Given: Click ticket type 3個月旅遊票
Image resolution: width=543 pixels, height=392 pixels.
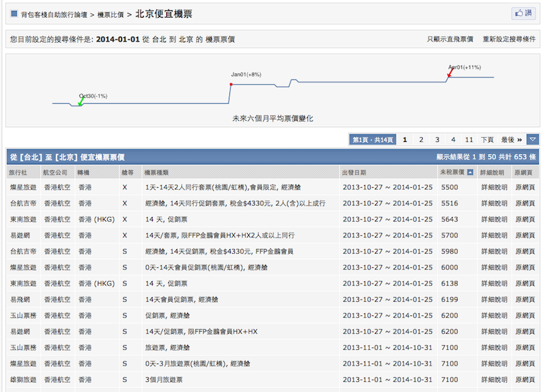Looking at the screenshot, I should (164, 380).
